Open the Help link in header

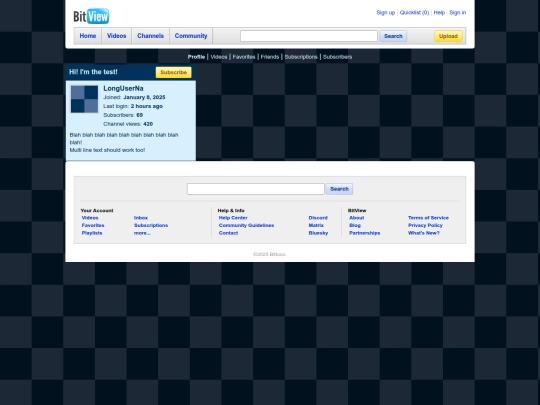439,12
